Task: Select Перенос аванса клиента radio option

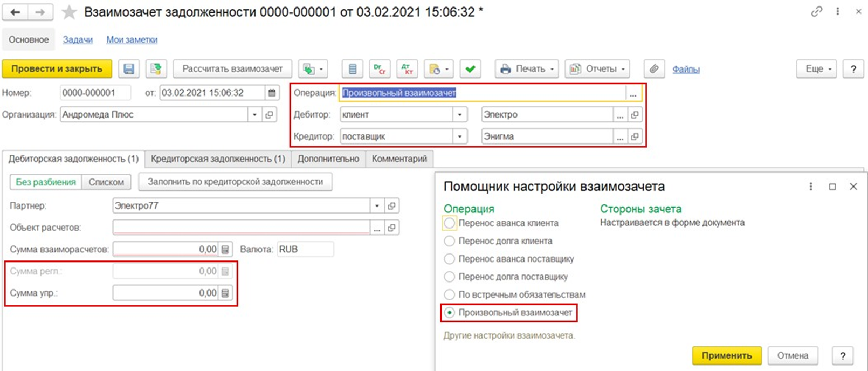Action: coord(449,223)
